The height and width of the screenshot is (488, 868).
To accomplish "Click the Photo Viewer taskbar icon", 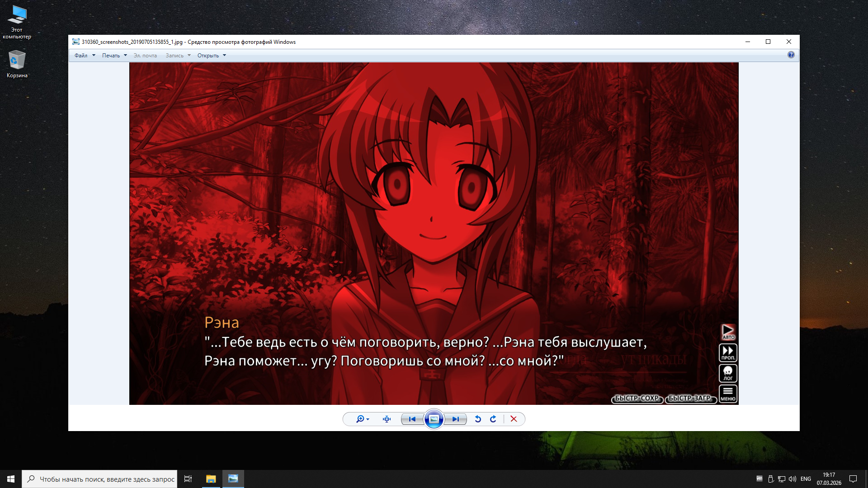I will (x=233, y=479).
